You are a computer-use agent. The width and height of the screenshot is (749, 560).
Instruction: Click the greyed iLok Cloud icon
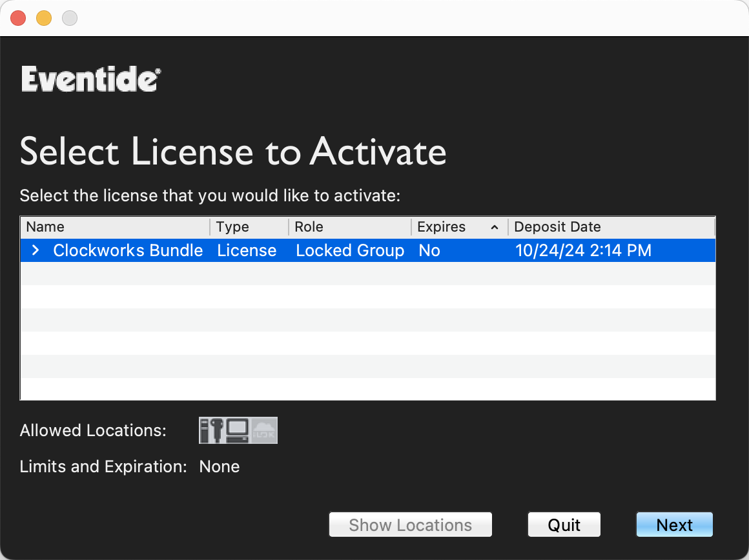[263, 430]
